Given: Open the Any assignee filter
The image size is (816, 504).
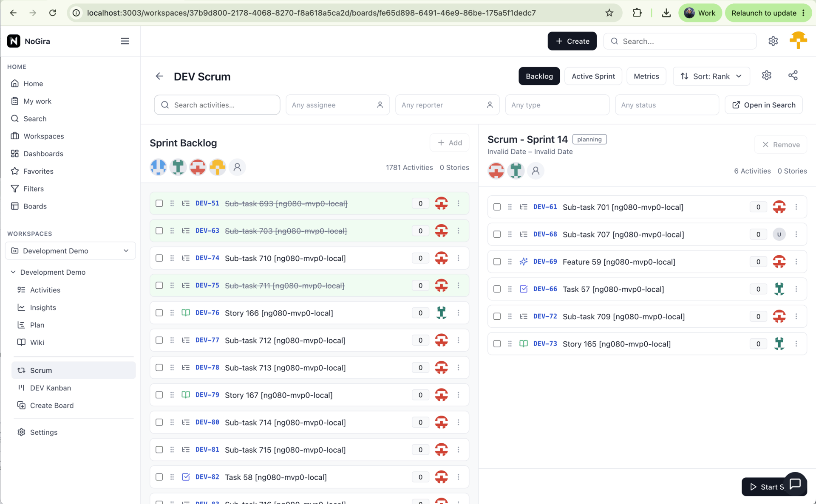Looking at the screenshot, I should [337, 105].
